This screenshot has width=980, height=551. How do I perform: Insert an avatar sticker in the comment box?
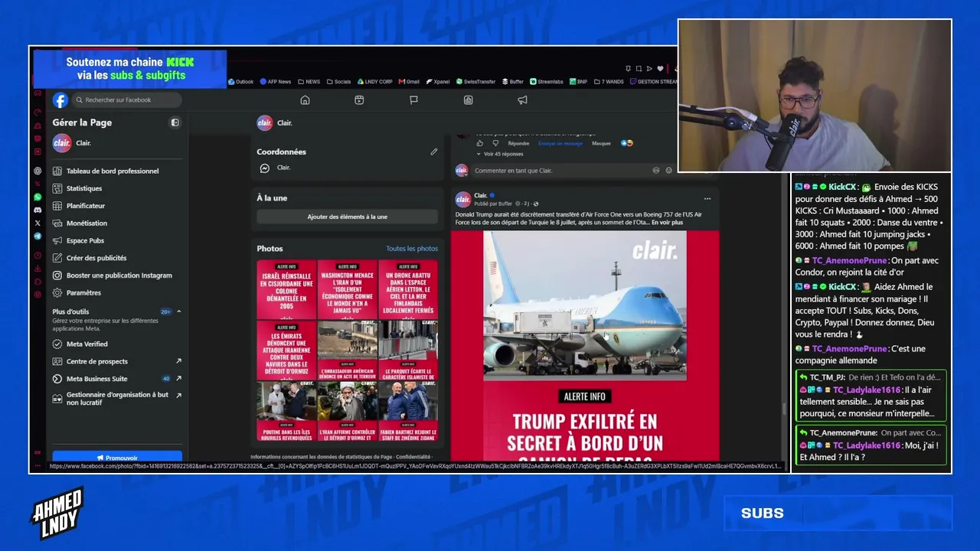point(655,171)
